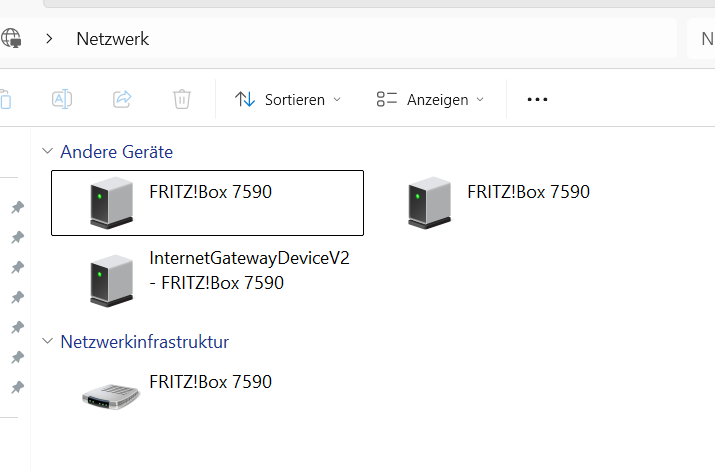Click the search field beside address bar
This screenshot has width=715, height=470.
pyautogui.click(x=702, y=39)
